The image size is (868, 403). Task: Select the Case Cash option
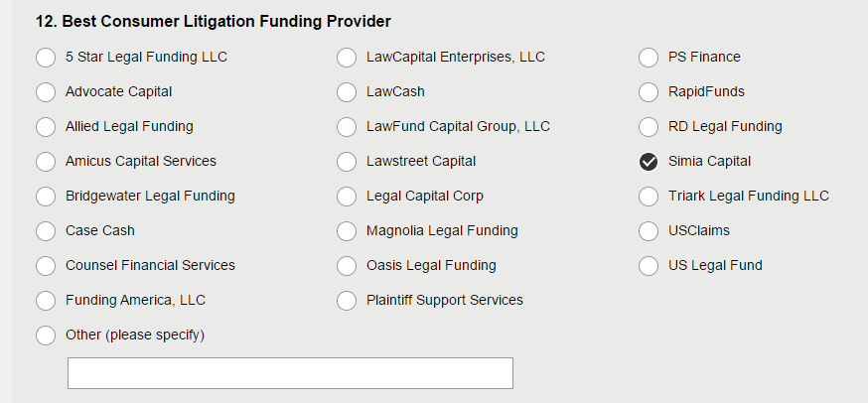coord(46,231)
